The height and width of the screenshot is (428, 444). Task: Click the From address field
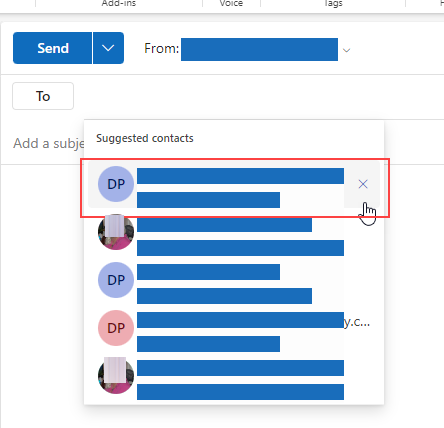(259, 49)
